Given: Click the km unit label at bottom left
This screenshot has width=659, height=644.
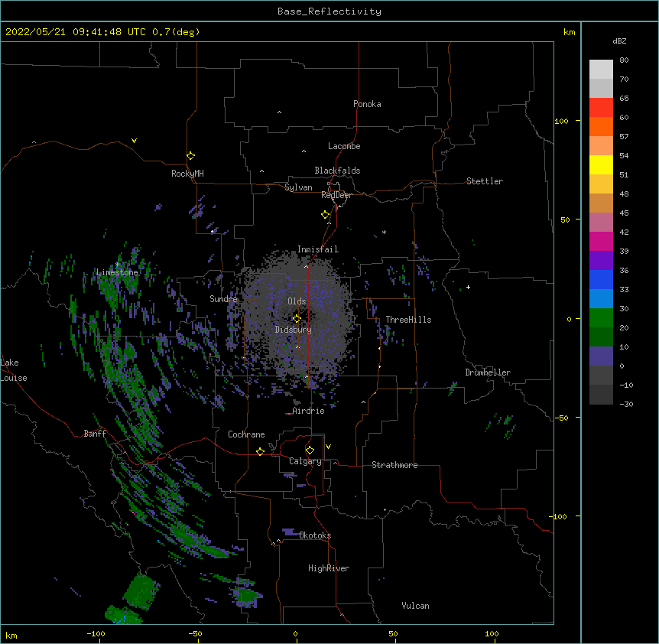Looking at the screenshot, I should coord(11,636).
